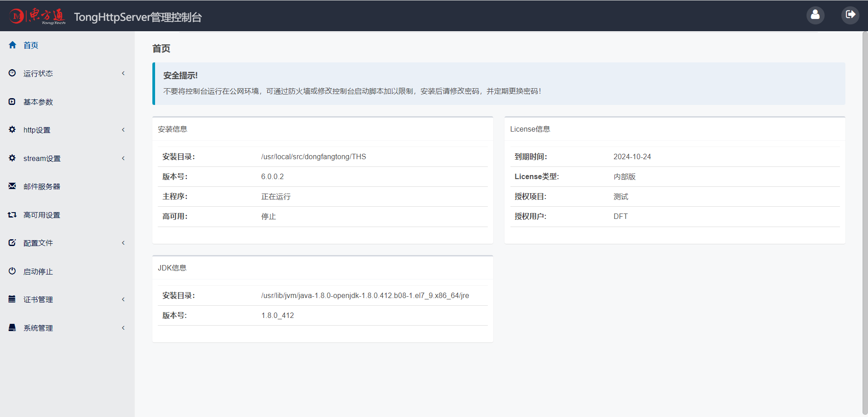
Task: Click 主程序 status 正在运行
Action: [276, 196]
